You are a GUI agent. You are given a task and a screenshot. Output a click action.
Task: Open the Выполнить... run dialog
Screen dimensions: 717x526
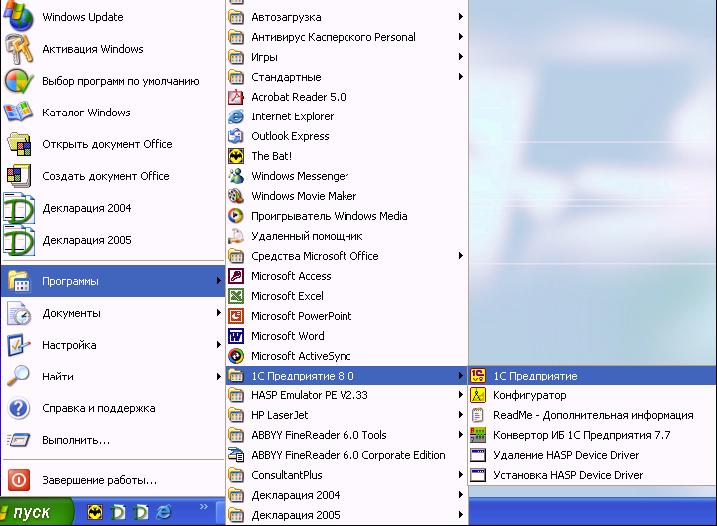76,440
